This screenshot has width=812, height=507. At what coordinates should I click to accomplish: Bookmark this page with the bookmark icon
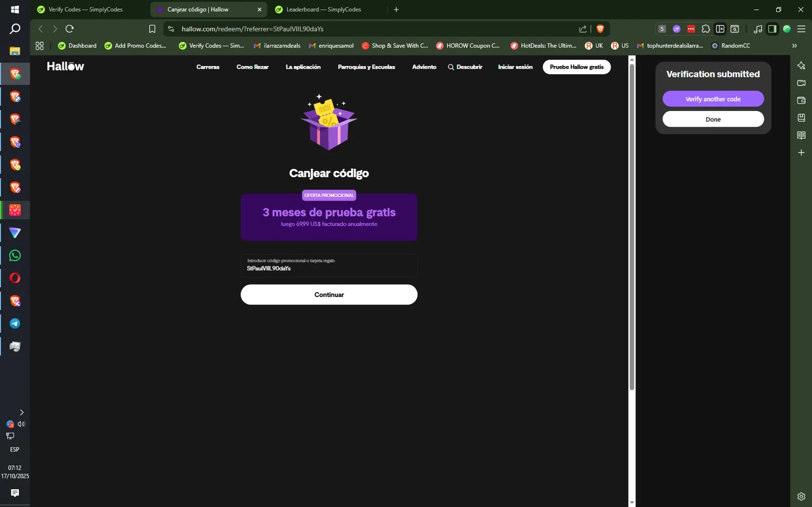[x=152, y=29]
